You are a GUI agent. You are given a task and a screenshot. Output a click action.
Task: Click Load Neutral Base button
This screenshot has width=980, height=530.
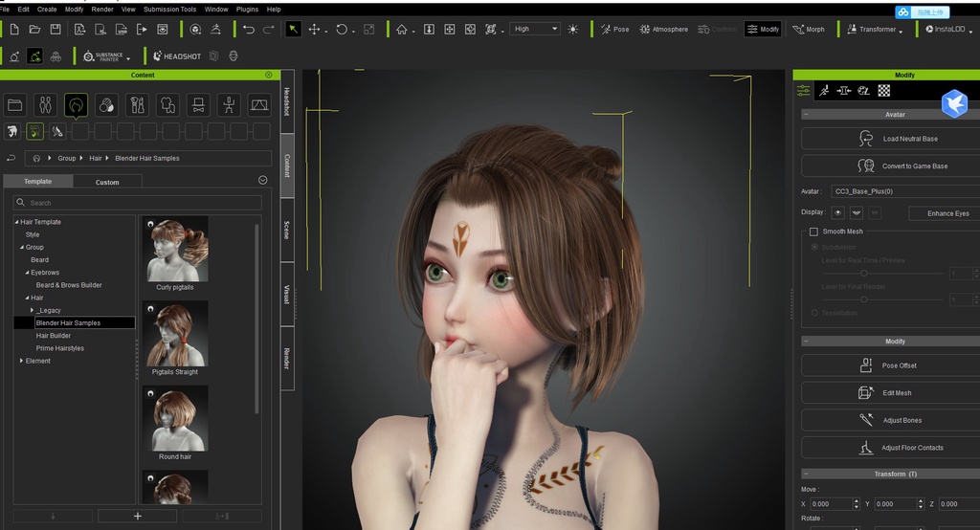891,139
